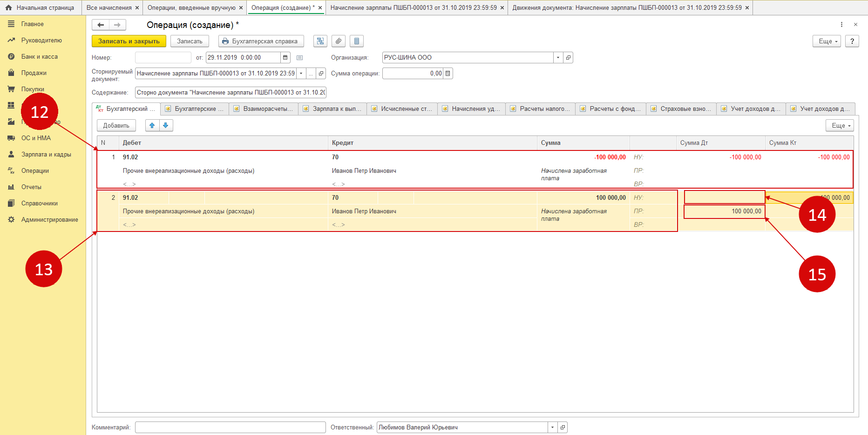This screenshot has height=435, width=868.
Task: Expand Организация dropdown list
Action: coord(558,57)
